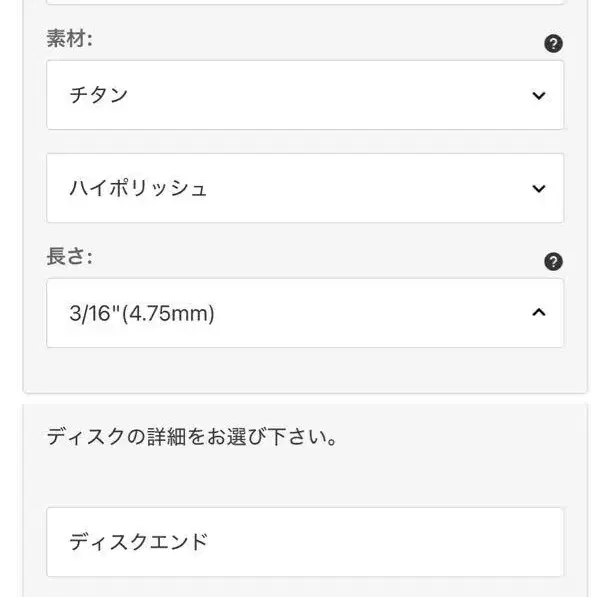Screen dimensions: 597x597
Task: Click the ディスクエンド text
Action: (x=139, y=542)
